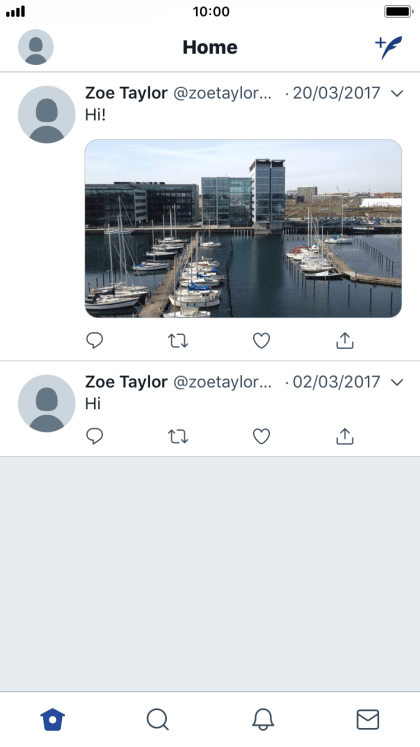Compose a new tweet with feather icon
Viewport: 420px width, 747px height.
coord(389,47)
